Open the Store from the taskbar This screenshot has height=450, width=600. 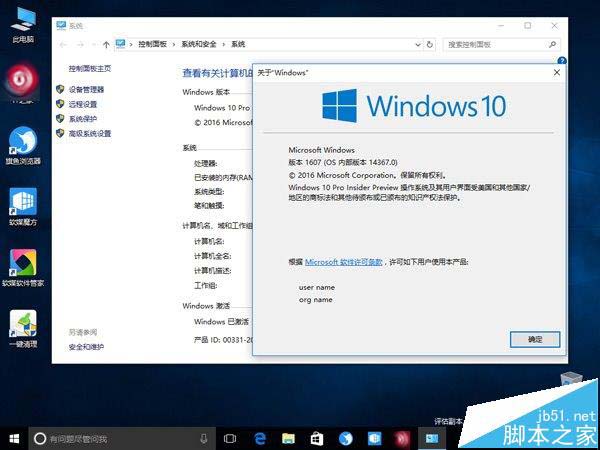click(317, 439)
